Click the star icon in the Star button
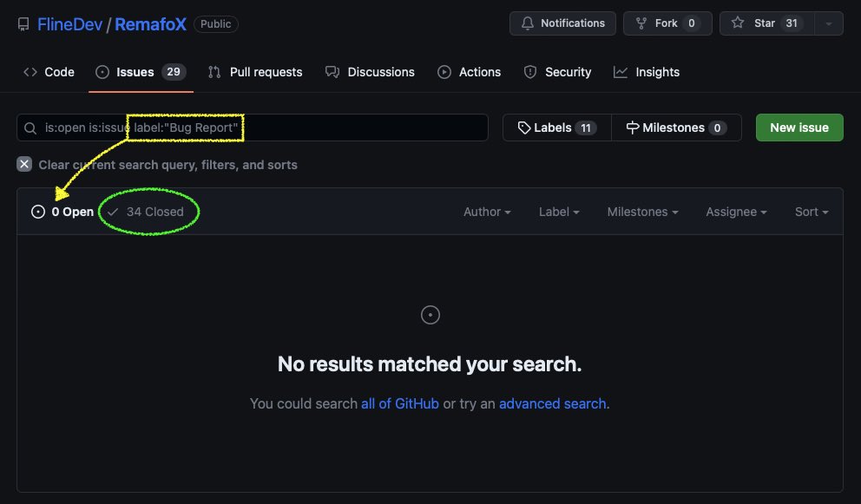This screenshot has width=861, height=504. pyautogui.click(x=738, y=23)
